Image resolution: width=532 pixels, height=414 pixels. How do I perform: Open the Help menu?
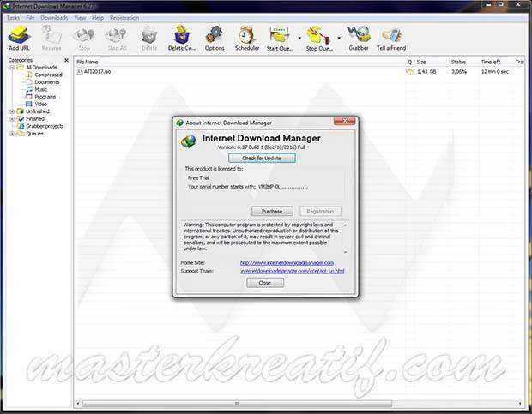click(98, 18)
